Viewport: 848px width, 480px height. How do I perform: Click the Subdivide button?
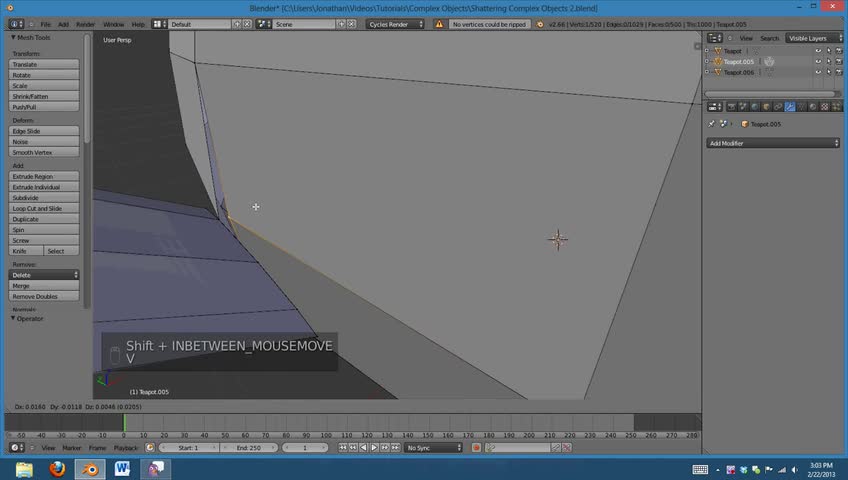(44, 198)
